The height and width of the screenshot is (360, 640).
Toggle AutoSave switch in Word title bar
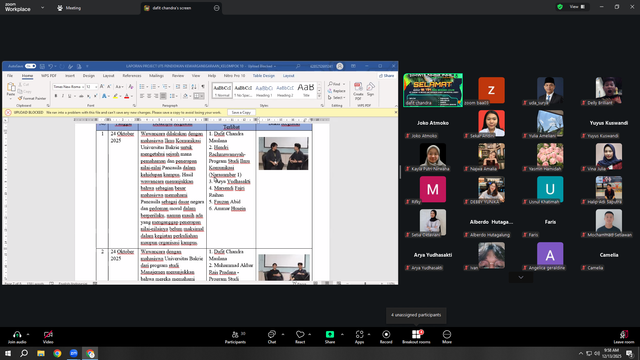coord(31,66)
